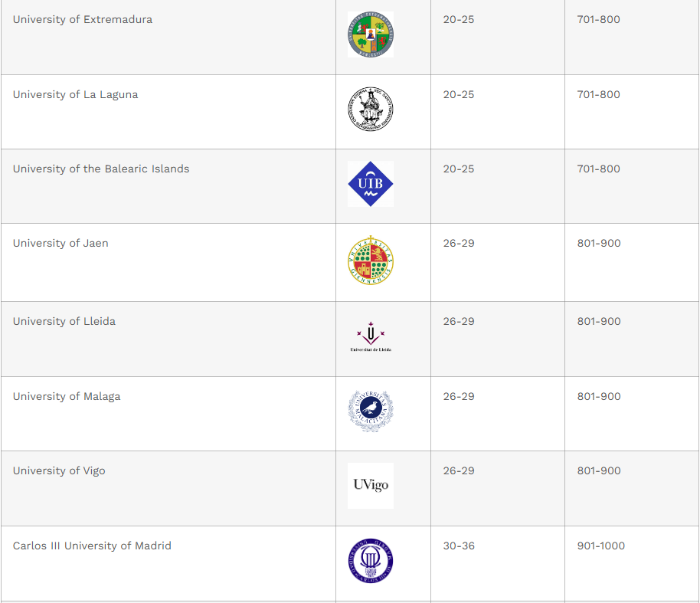Click the Universitat de Lleida logo

pyautogui.click(x=371, y=337)
